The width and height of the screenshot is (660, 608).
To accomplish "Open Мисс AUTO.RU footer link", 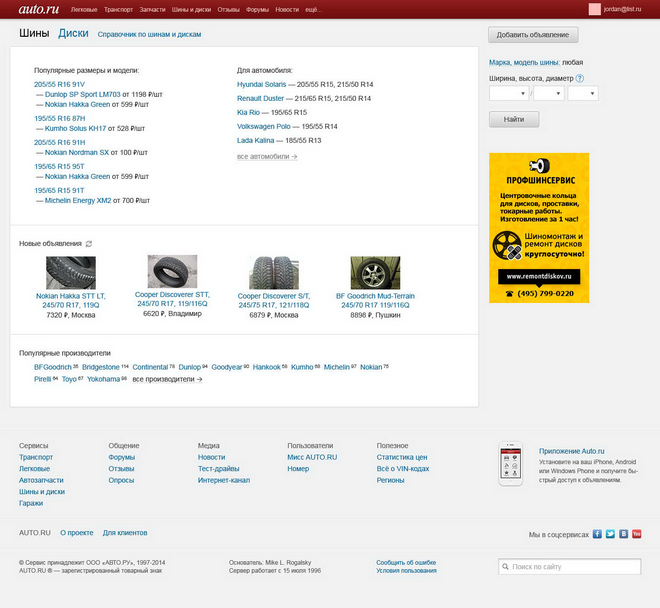I will [x=312, y=457].
